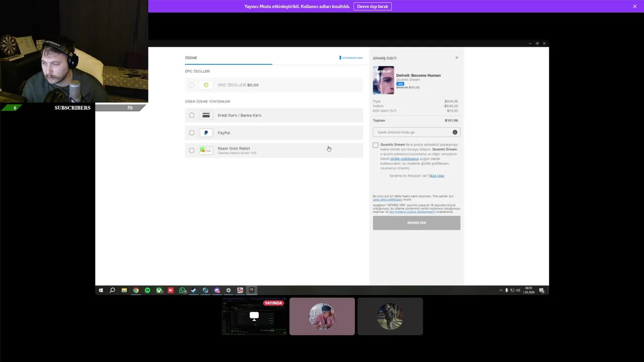Open the notification center icon

[542, 290]
